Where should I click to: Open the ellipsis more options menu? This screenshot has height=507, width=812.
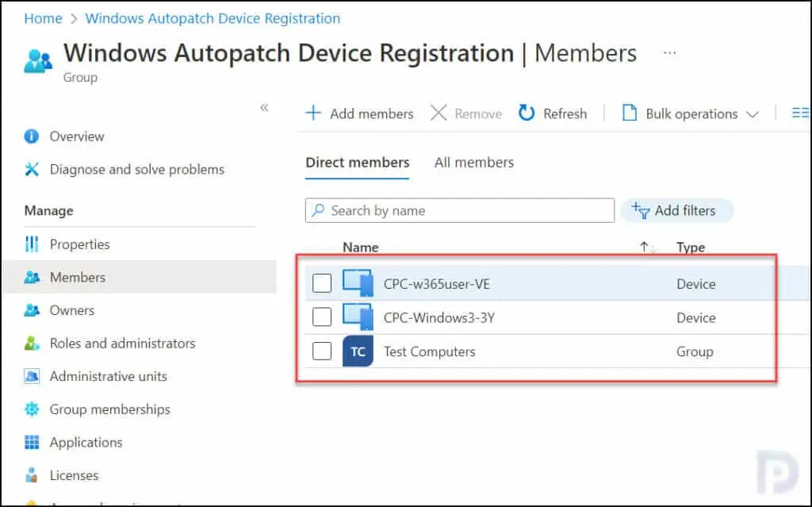(x=670, y=53)
